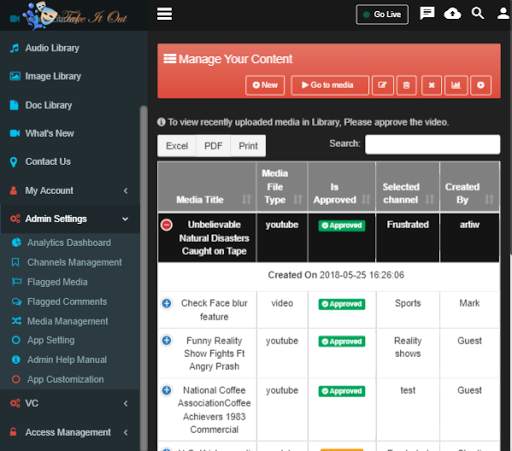Expand the Funny Reality Show Fights row
512x451 pixels.
[167, 341]
